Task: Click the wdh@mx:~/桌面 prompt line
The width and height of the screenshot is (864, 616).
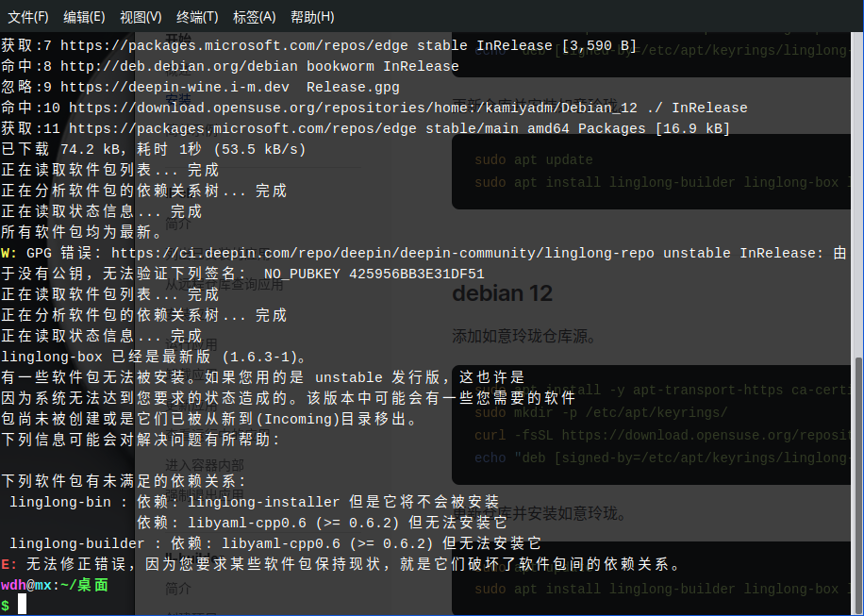Action: [55, 585]
